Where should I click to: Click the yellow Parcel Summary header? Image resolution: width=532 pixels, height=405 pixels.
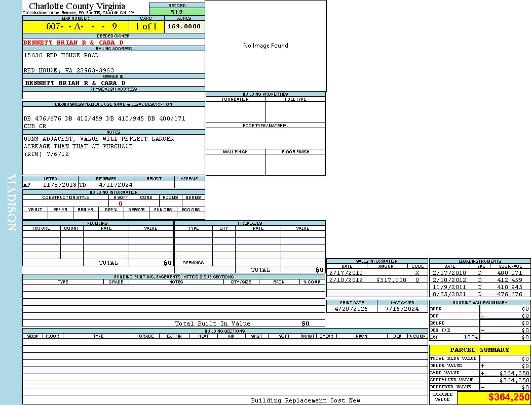click(479, 350)
